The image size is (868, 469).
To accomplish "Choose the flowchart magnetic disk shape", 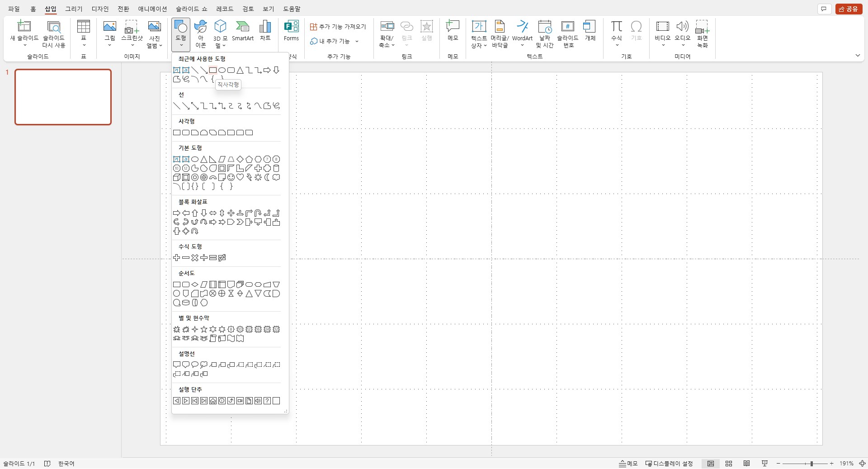I will click(x=186, y=303).
